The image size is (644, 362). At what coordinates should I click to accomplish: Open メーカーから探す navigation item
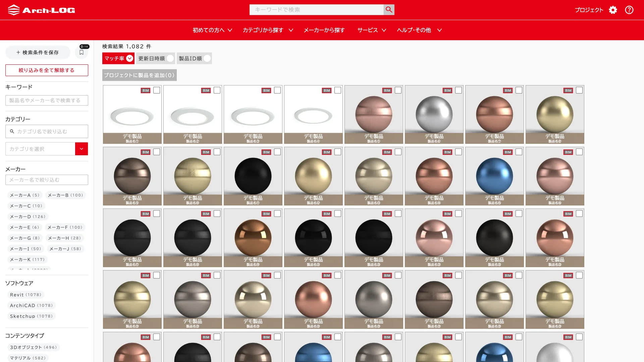[x=324, y=30]
